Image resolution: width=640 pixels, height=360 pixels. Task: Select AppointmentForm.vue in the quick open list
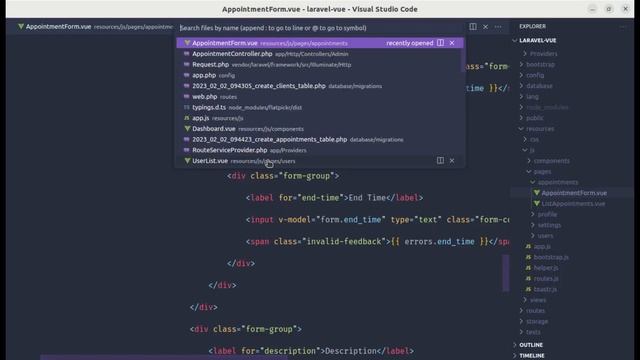[x=320, y=43]
